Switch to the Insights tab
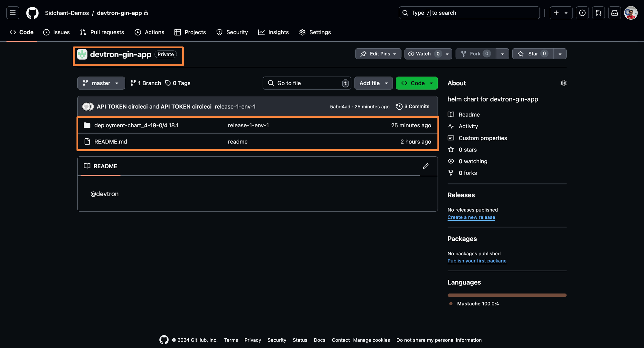This screenshot has height=348, width=644. [273, 32]
